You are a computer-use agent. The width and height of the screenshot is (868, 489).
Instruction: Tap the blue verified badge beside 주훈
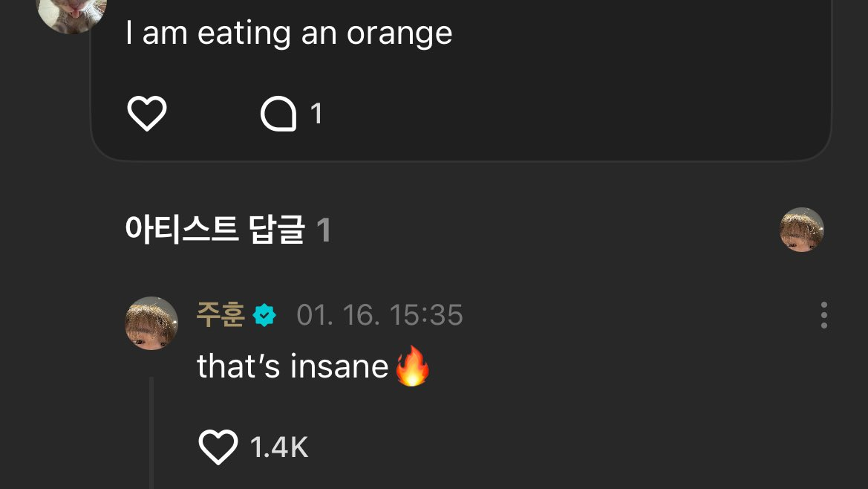point(264,316)
